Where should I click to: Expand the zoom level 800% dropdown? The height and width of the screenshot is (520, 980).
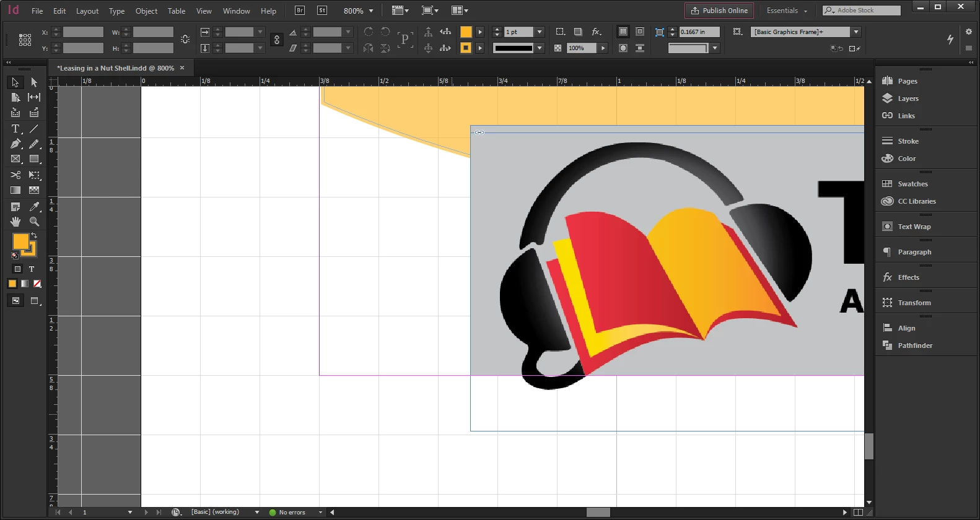(359, 11)
